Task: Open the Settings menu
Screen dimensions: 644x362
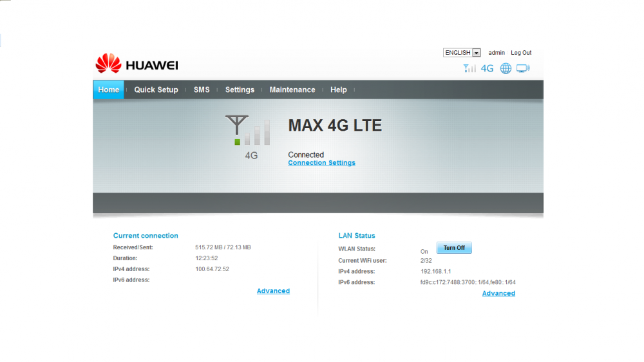Action: 240,90
